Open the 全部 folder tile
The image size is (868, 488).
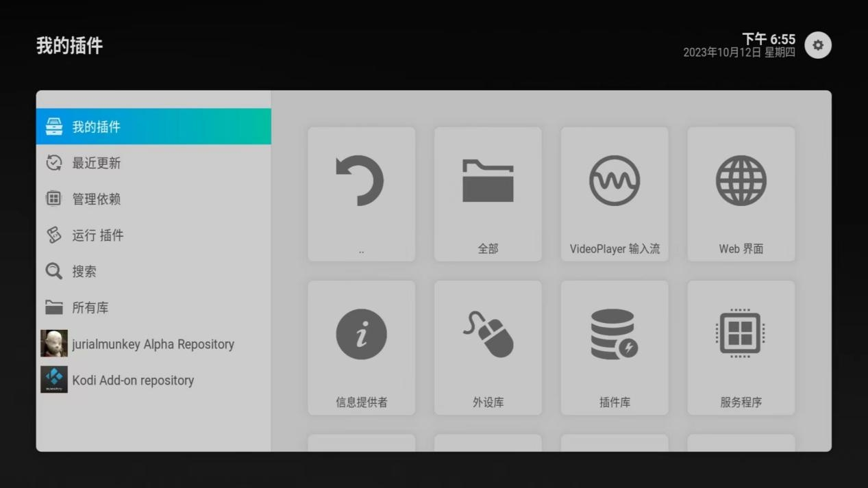(x=488, y=194)
